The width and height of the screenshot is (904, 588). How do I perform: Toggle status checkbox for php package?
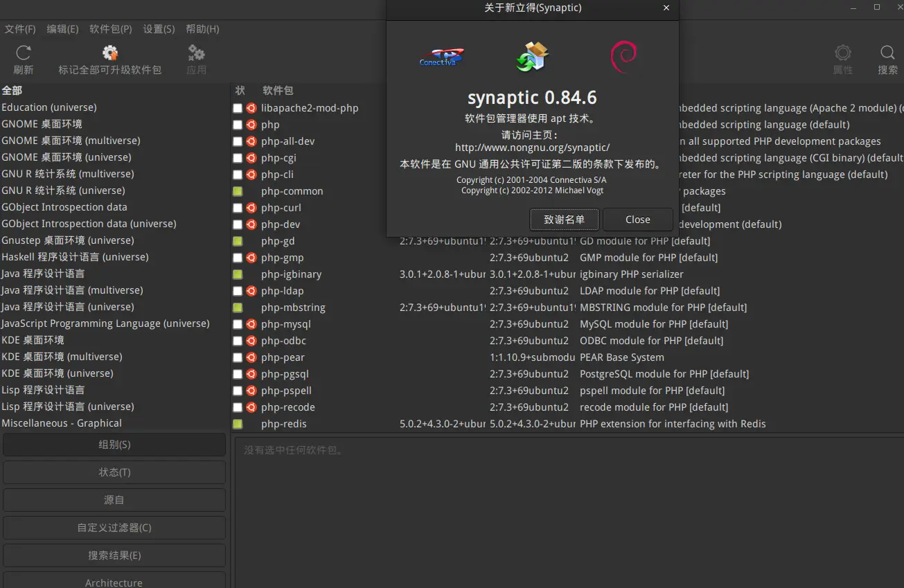click(x=238, y=125)
